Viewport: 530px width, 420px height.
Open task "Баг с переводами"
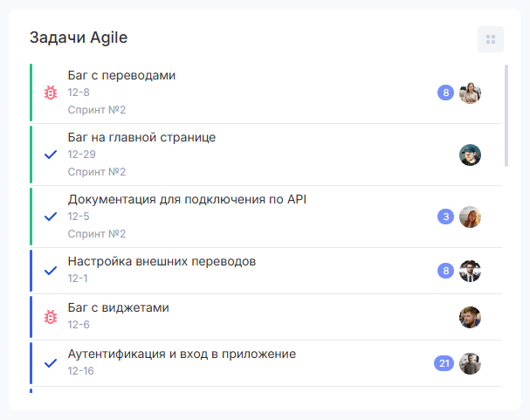[x=121, y=76]
